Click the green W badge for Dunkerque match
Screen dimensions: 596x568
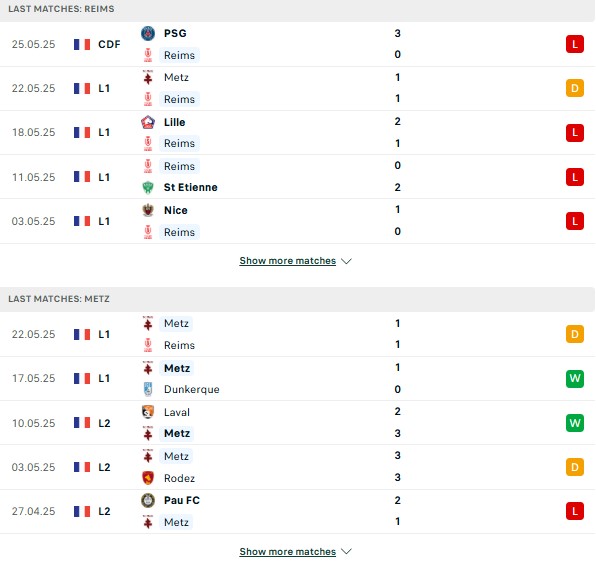click(575, 379)
